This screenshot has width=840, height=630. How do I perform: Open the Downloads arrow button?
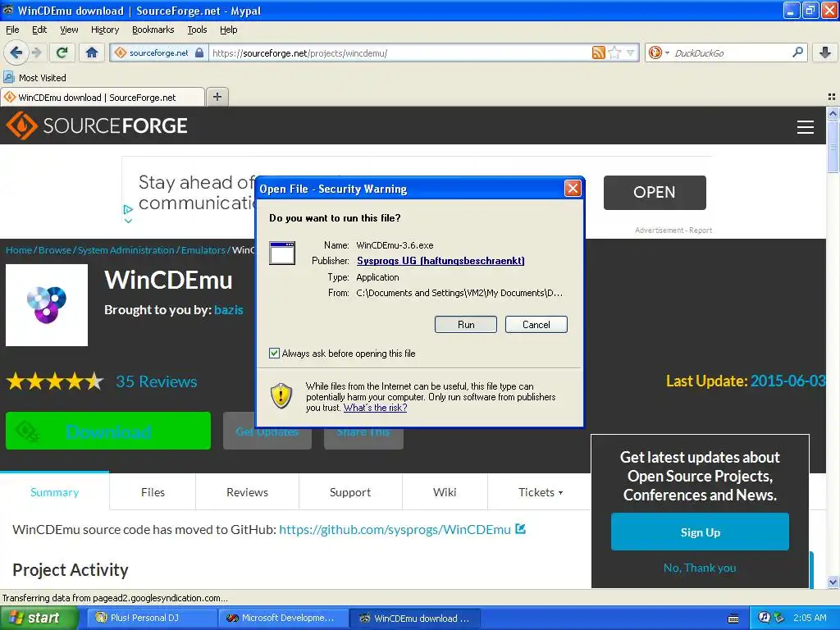(x=825, y=52)
